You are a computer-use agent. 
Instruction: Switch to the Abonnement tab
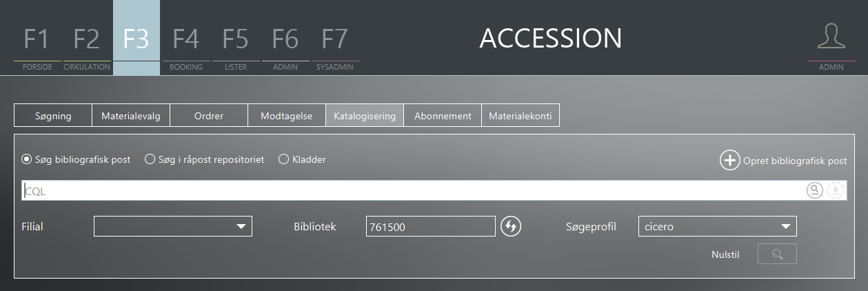[x=443, y=116]
